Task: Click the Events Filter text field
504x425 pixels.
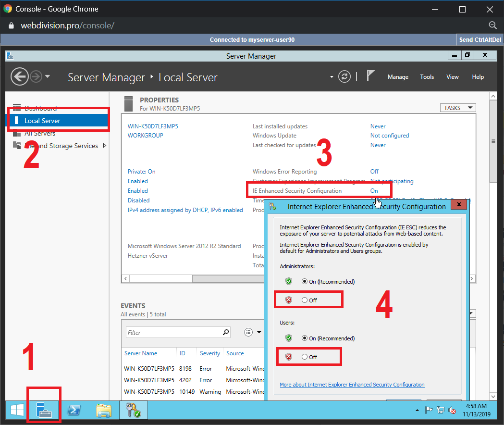Action: pos(173,332)
